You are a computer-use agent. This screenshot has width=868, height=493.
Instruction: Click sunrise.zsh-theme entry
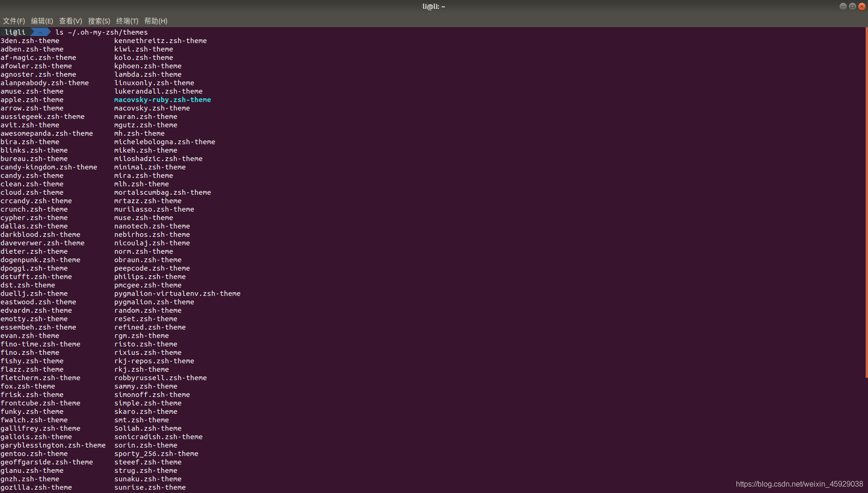(x=150, y=487)
